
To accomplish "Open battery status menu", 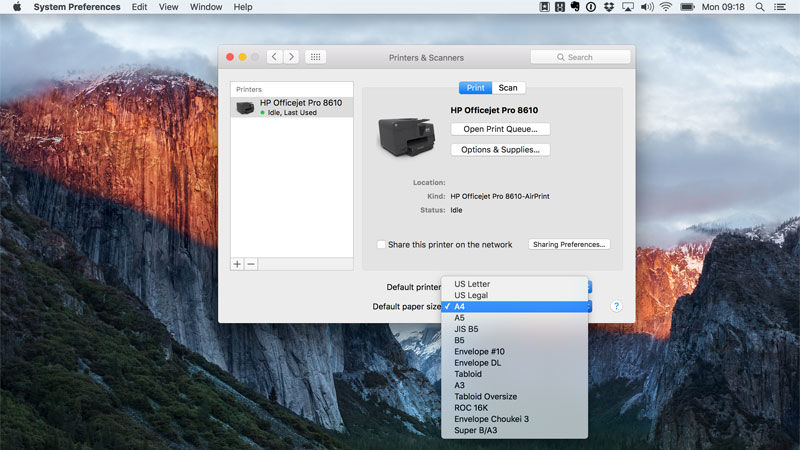I will coord(687,7).
